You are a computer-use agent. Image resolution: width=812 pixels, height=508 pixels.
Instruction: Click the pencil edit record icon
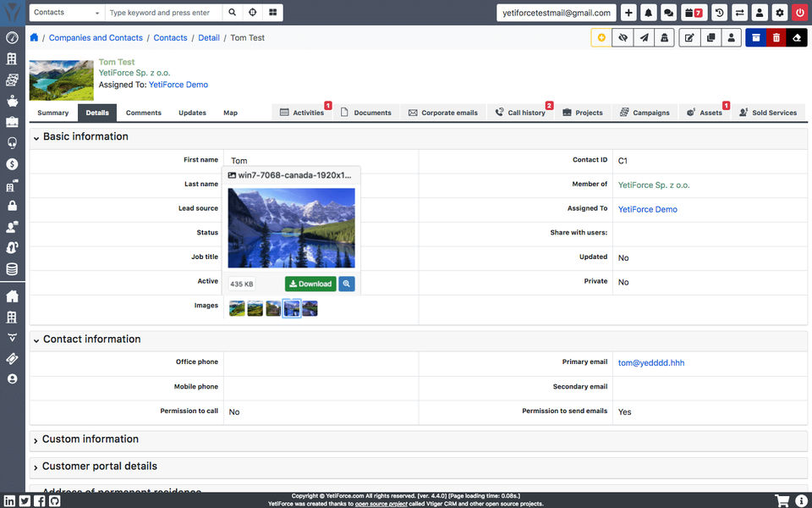coord(689,37)
